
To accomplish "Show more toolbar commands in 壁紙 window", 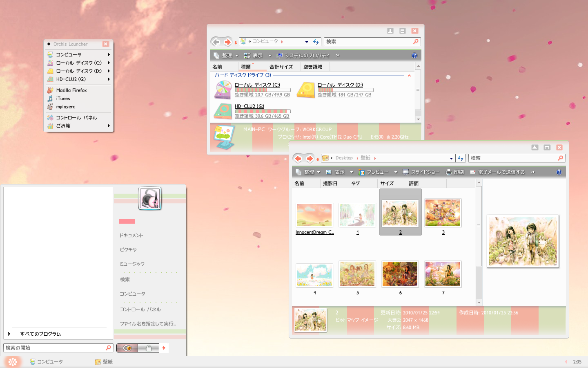I will 533,172.
